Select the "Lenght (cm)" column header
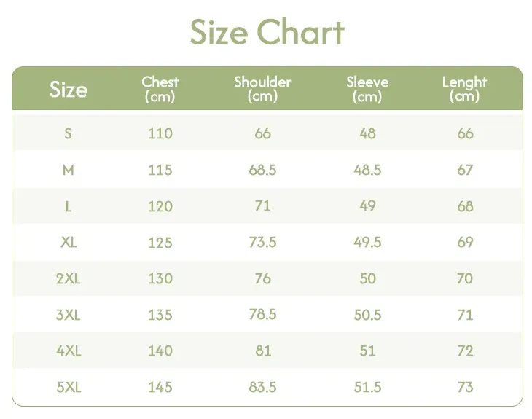Viewport: 532px width, 419px height. pyautogui.click(x=464, y=89)
